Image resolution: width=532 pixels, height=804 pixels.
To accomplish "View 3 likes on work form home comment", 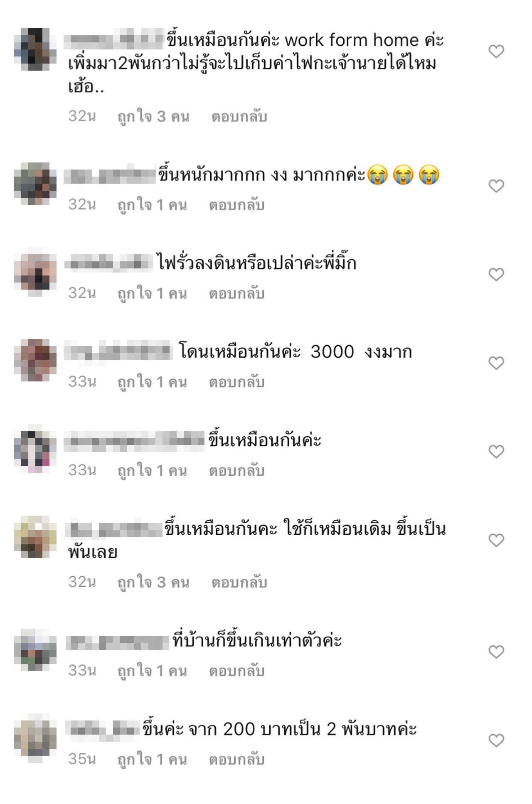I will (x=153, y=117).
